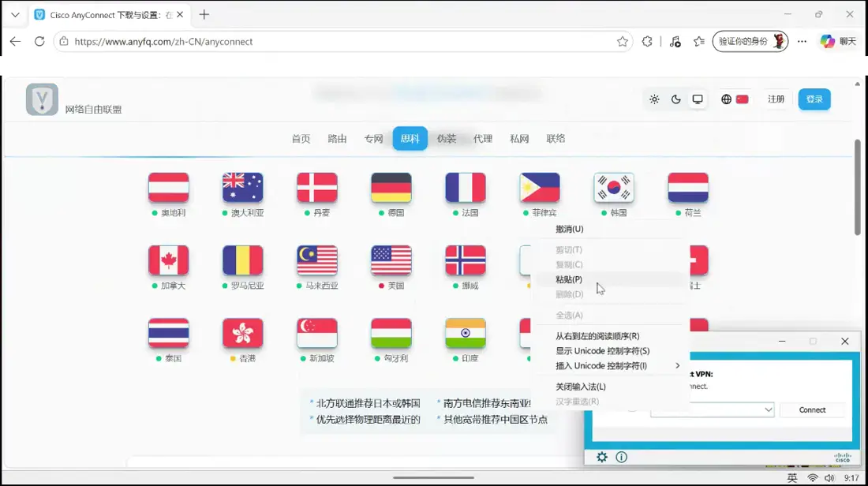
Task: Click the page vertical scrollbar
Action: (x=858, y=189)
